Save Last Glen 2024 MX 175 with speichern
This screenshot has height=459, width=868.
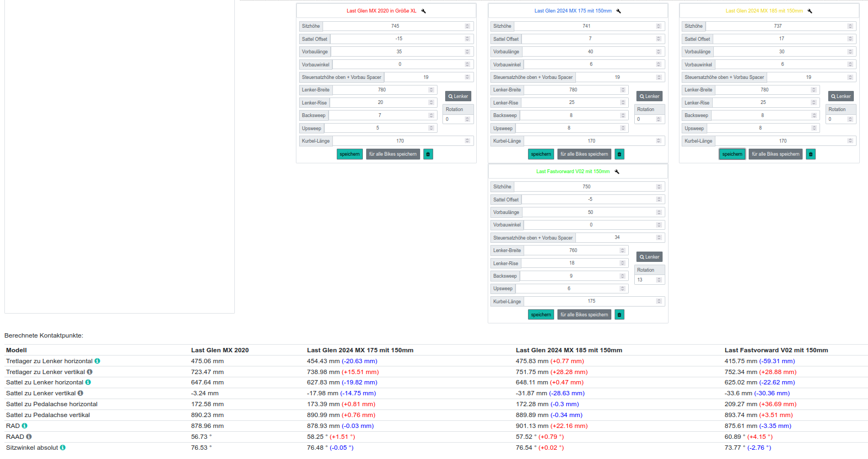click(x=541, y=154)
